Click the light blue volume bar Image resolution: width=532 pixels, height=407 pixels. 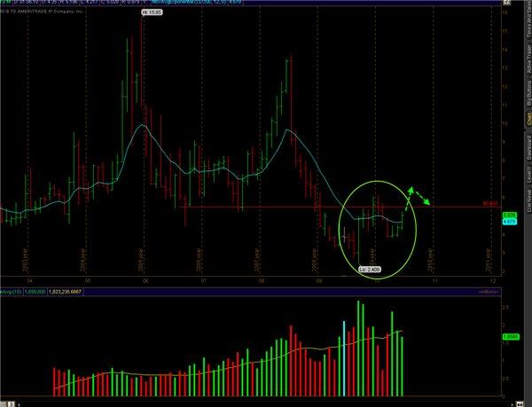click(344, 358)
